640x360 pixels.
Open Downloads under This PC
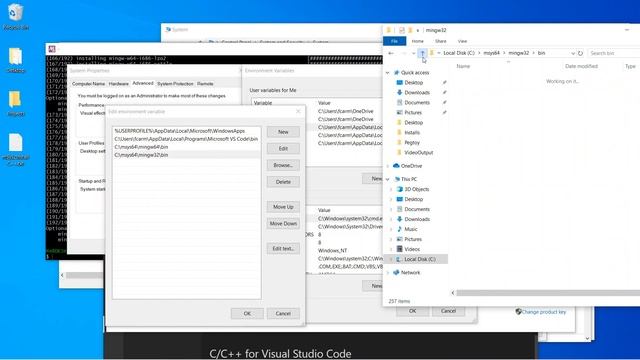pyautogui.click(x=417, y=219)
